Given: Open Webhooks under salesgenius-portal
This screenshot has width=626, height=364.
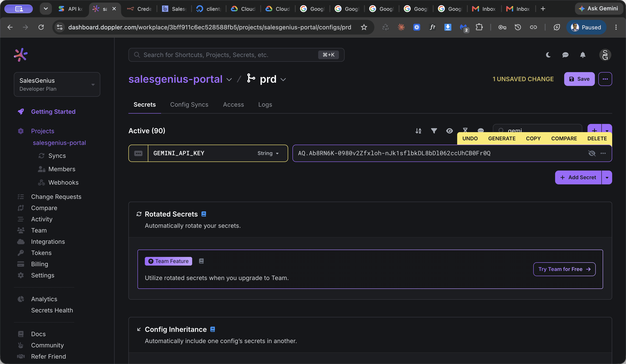Looking at the screenshot, I should pyautogui.click(x=63, y=182).
